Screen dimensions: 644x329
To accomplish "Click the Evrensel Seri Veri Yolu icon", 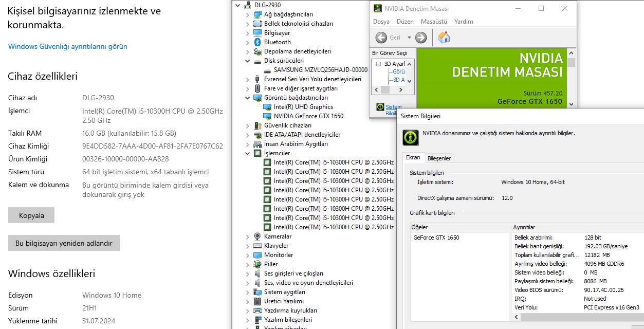I will click(257, 79).
